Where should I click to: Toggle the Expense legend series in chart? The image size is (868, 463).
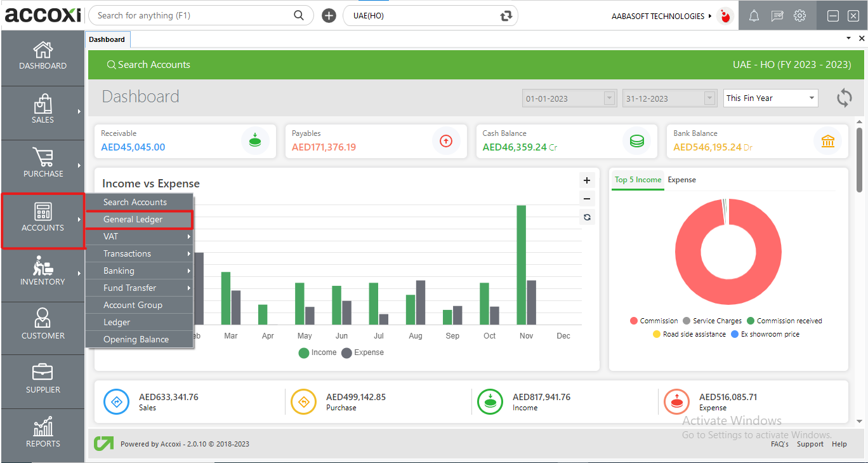[363, 352]
